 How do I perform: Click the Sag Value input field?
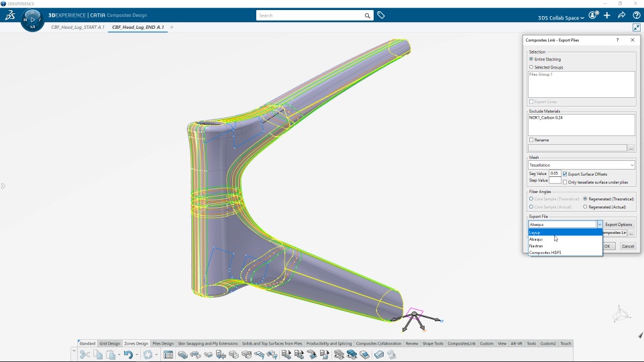tap(555, 174)
